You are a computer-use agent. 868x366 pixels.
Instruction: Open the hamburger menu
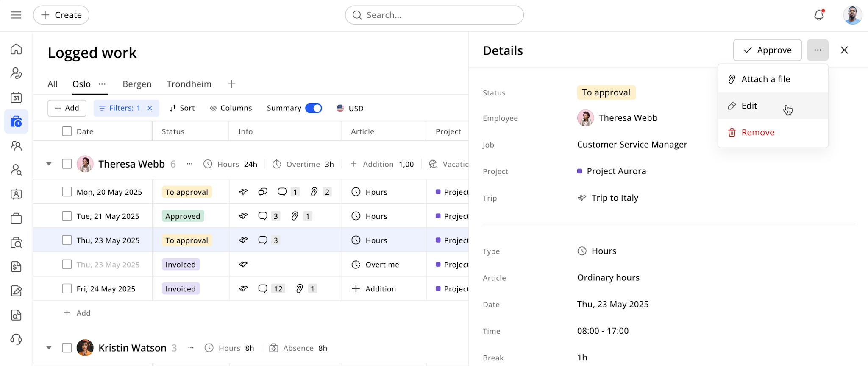point(16,15)
